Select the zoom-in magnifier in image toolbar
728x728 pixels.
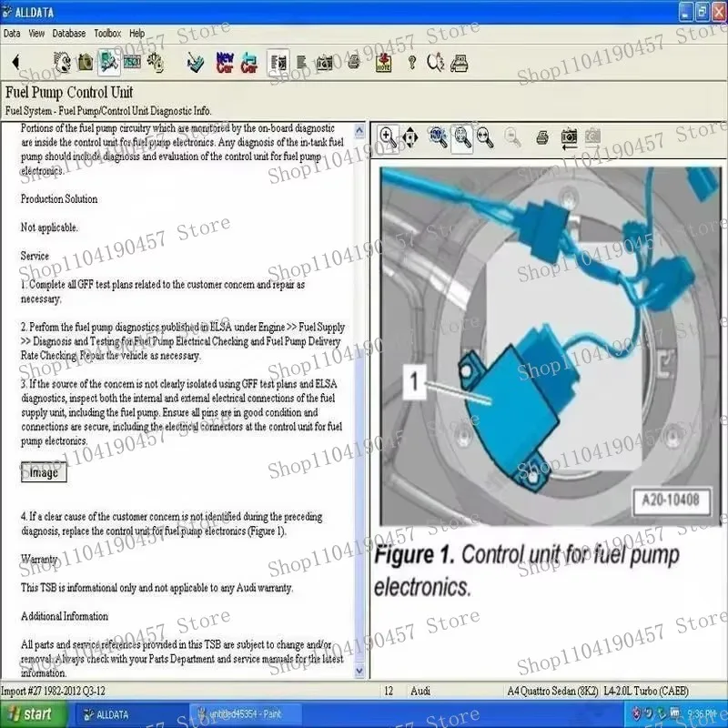tap(388, 137)
